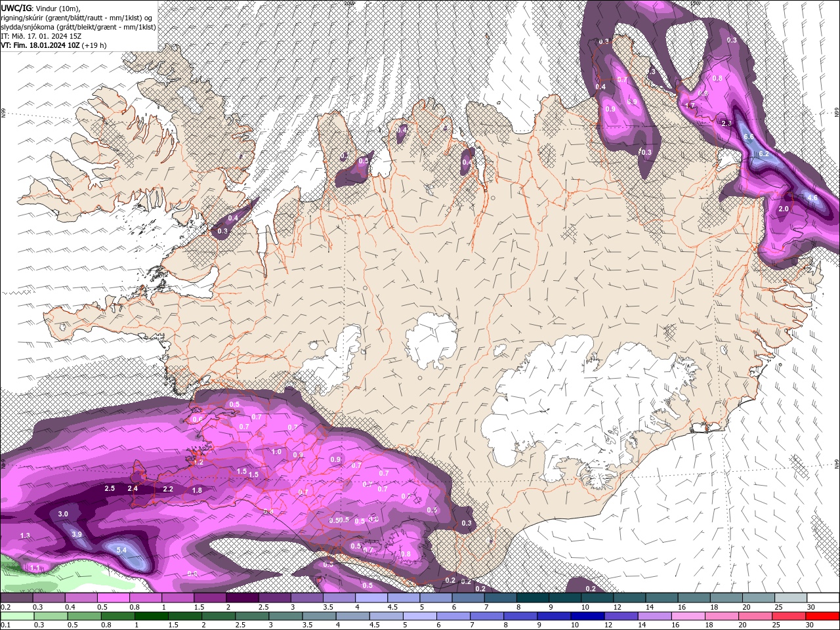Click the 1.8 precipitation value label
The width and height of the screenshot is (840, 630).
click(x=197, y=491)
